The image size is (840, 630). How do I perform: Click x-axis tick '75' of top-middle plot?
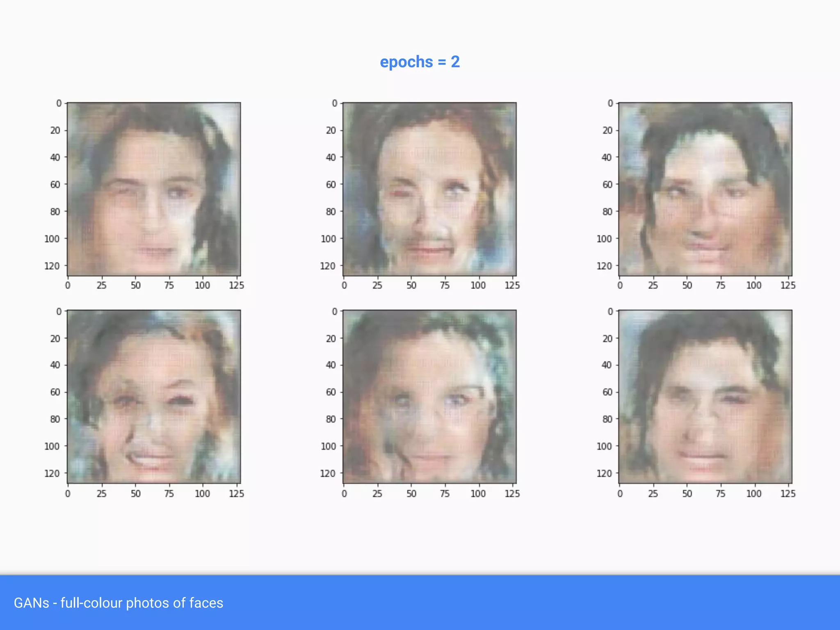click(445, 285)
